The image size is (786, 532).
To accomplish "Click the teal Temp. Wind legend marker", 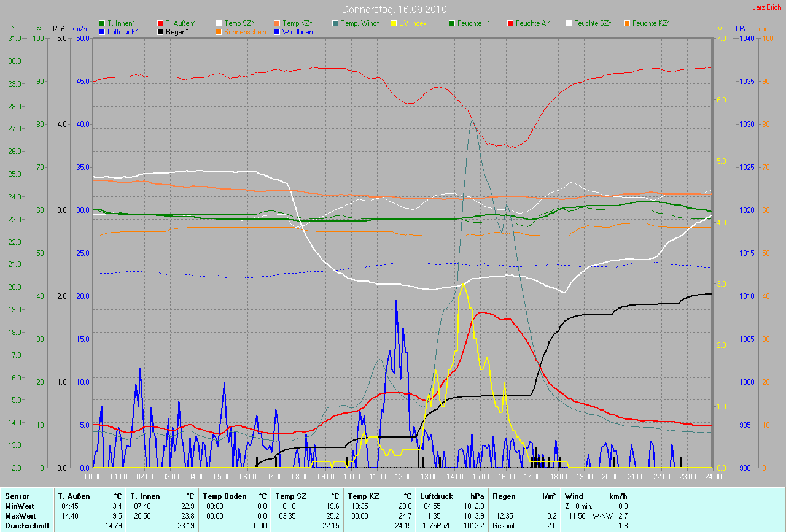I will coord(335,23).
